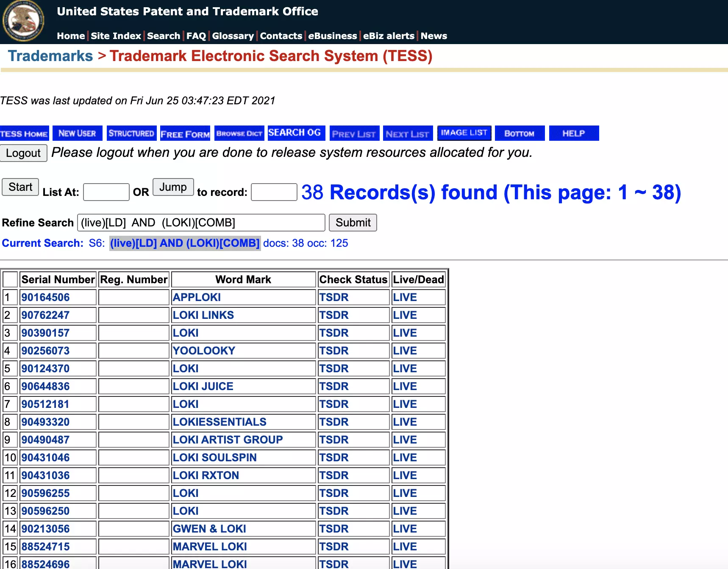Image resolution: width=728 pixels, height=569 pixels.
Task: Open Contacts in top navigation
Action: tap(281, 36)
